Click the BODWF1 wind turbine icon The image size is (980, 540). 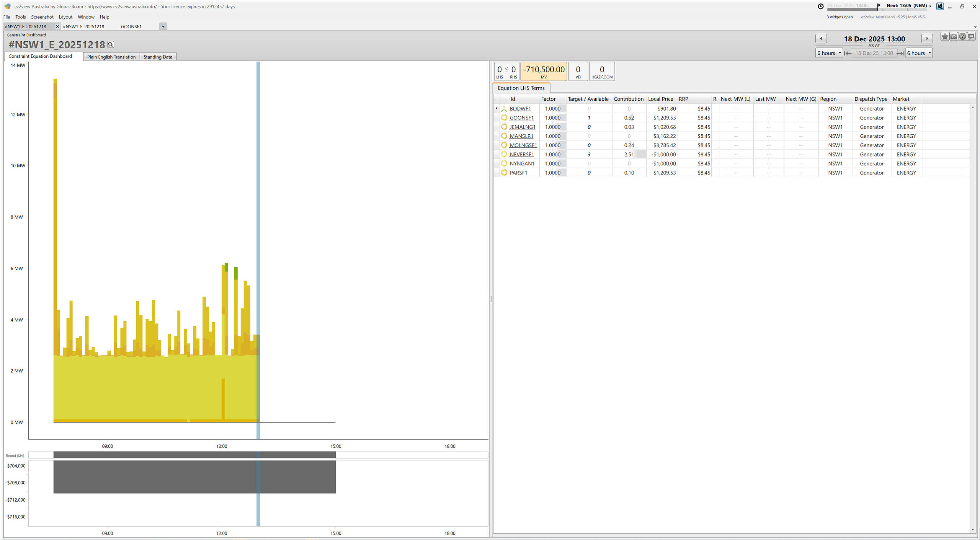(x=504, y=109)
